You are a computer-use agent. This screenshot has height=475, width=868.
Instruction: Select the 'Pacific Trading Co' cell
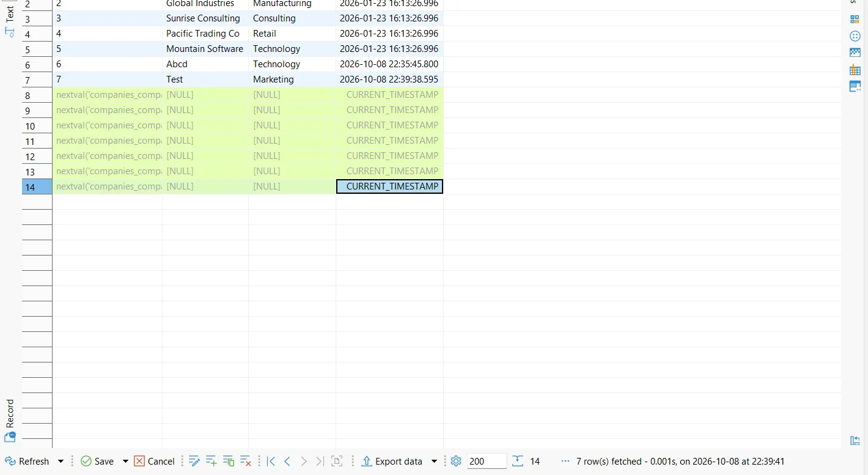205,34
